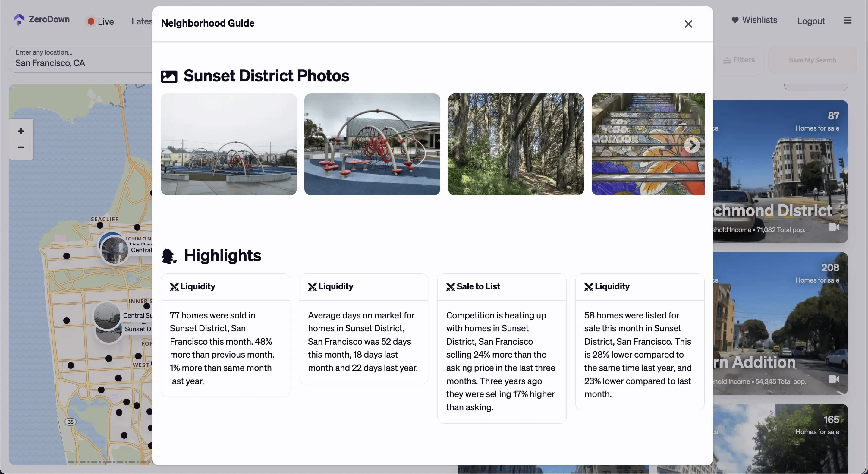Open the card with 165 homes for sale

(x=780, y=439)
